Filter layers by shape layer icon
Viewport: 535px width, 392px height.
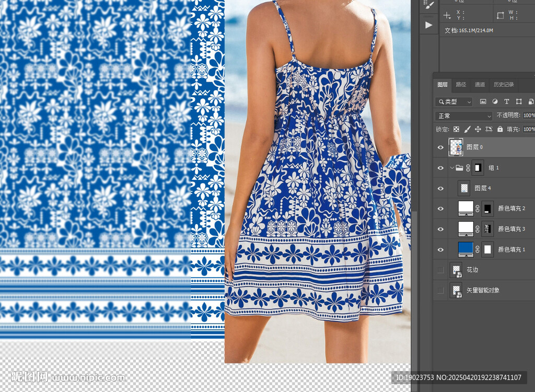click(x=519, y=101)
